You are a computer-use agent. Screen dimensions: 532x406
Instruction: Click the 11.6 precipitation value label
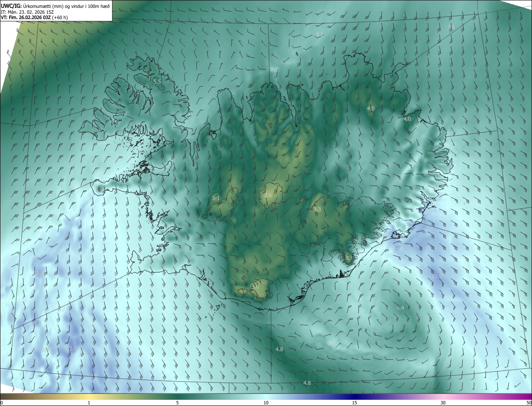coord(399,247)
